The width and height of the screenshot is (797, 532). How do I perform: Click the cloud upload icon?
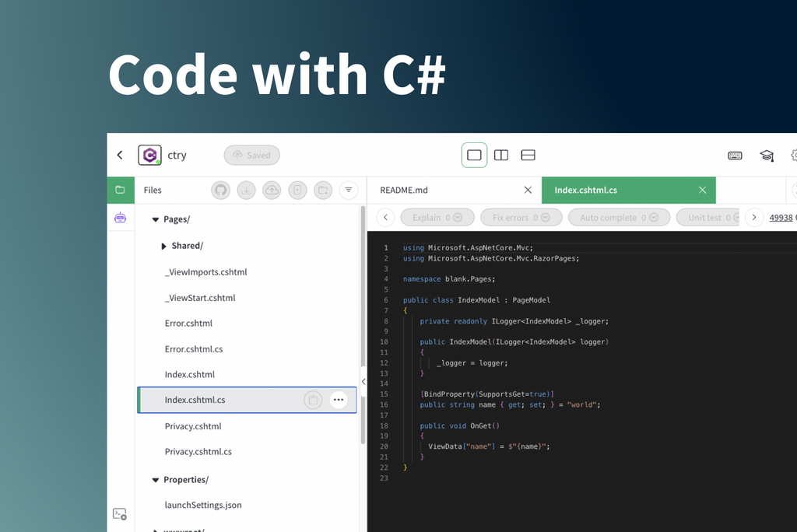pos(272,190)
